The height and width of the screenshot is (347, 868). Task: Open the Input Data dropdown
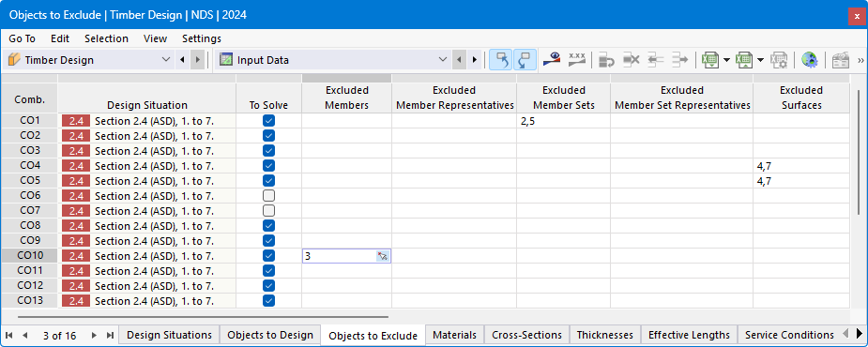[x=443, y=60]
